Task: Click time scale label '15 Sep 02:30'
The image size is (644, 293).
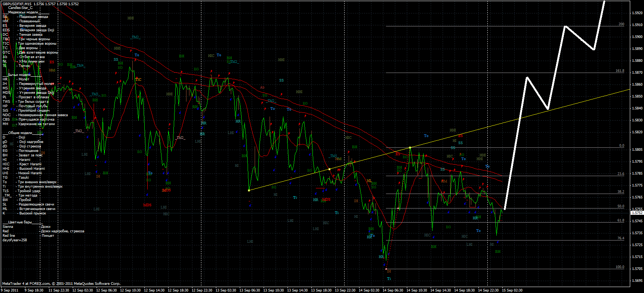Action: tap(512, 290)
